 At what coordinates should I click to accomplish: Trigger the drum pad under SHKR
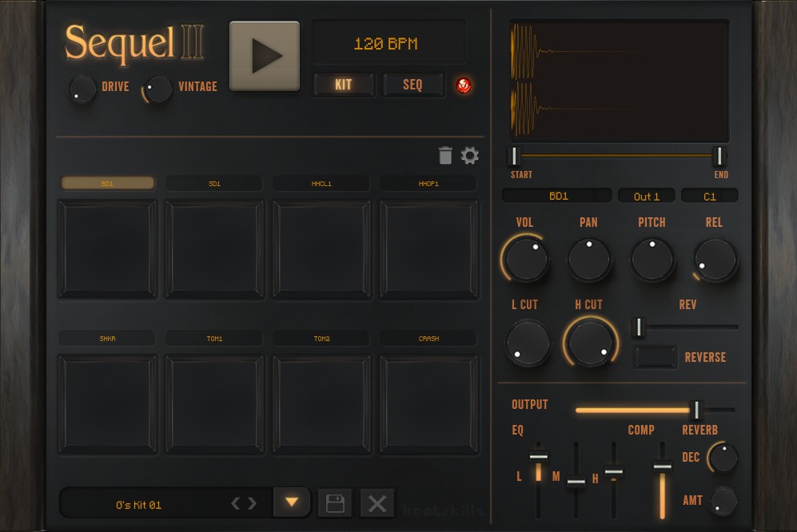(x=108, y=403)
